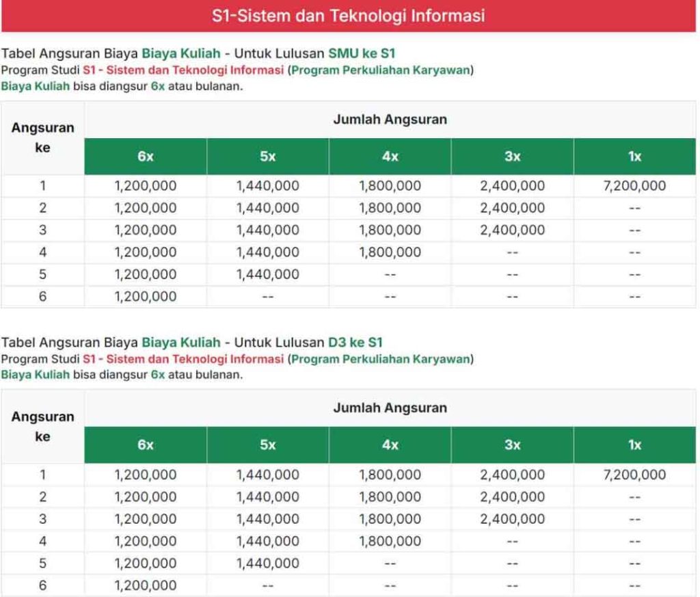Screen dimensions: 700x597
Task: Click 1,200,000 in row 3 of D3 ke S1 table
Action: click(146, 519)
